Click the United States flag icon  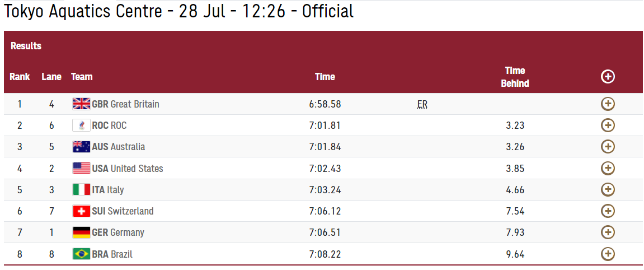[x=82, y=168]
